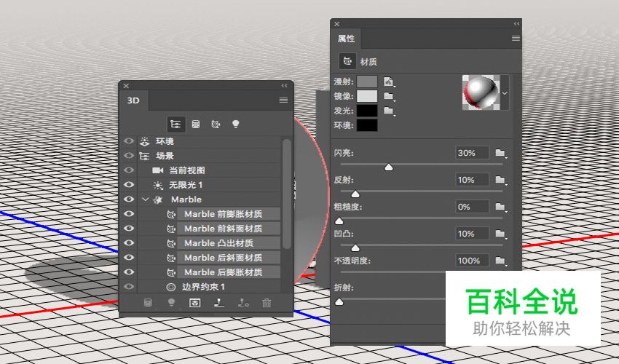Delete selected 3D item with trash icon
This screenshot has width=619, height=364.
coord(267,303)
